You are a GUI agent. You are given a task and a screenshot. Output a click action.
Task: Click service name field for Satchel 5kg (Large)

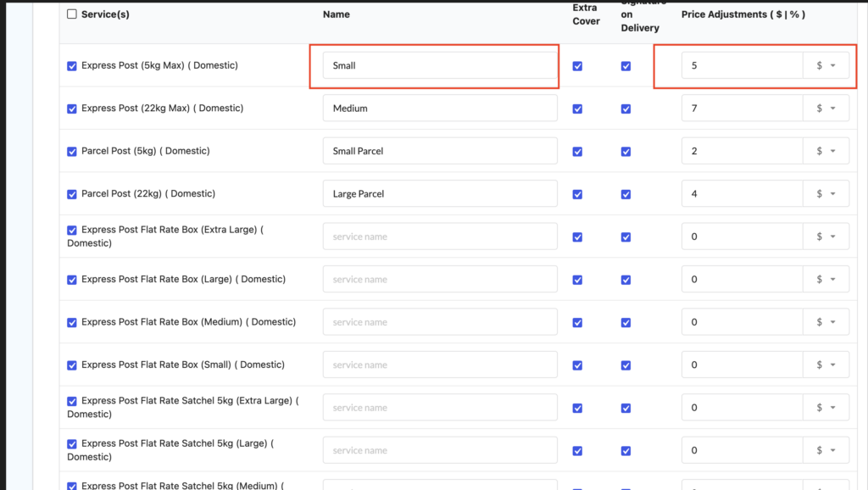[440, 450]
